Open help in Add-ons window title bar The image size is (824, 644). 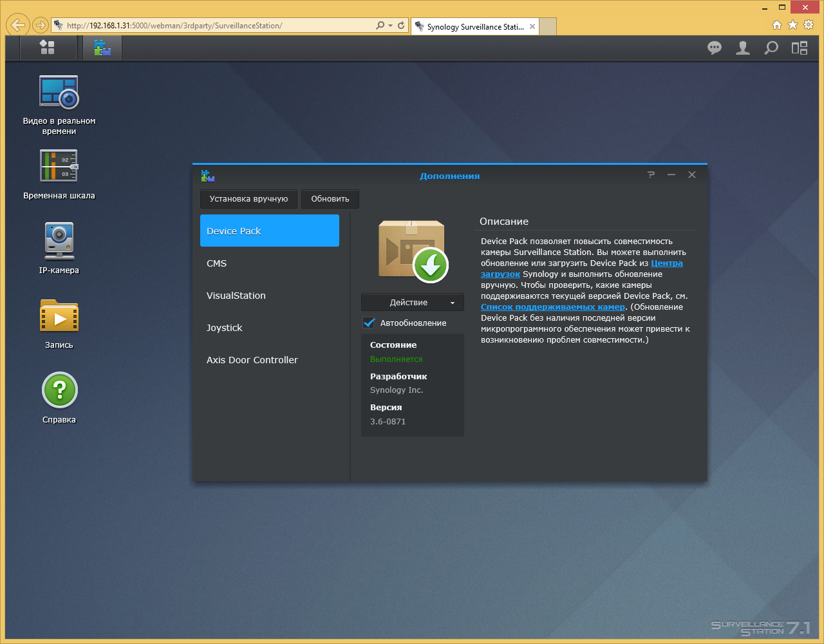coord(651,175)
